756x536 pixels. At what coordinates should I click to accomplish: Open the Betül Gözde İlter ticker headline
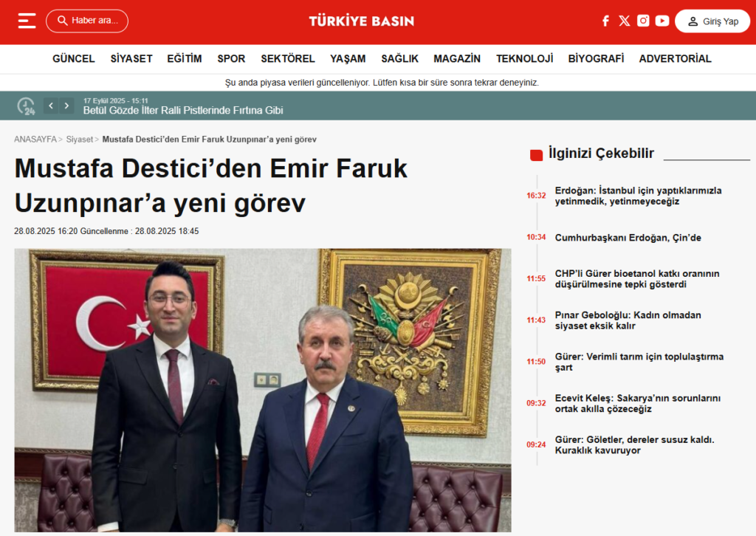tap(183, 111)
